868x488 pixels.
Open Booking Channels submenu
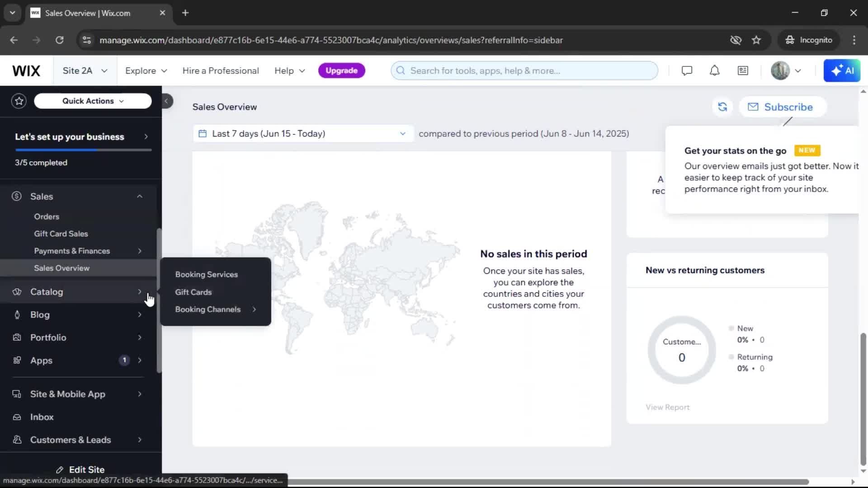click(x=216, y=310)
